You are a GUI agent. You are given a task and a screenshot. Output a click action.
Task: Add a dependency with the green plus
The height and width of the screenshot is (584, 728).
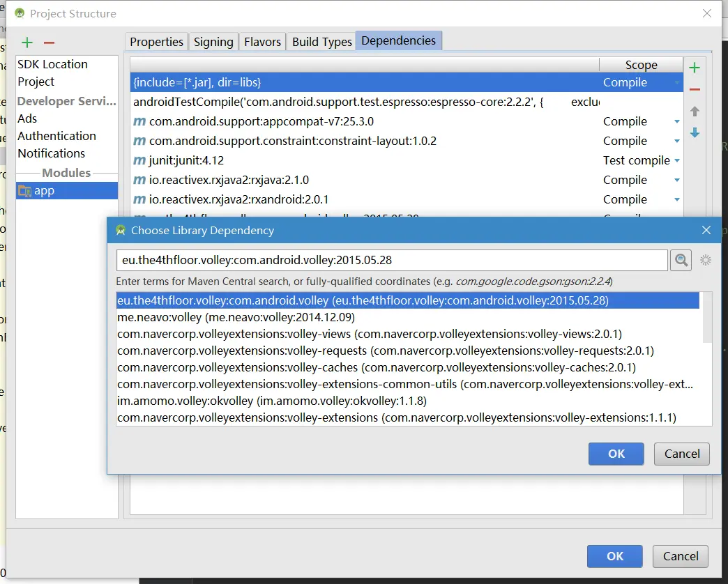(695, 68)
